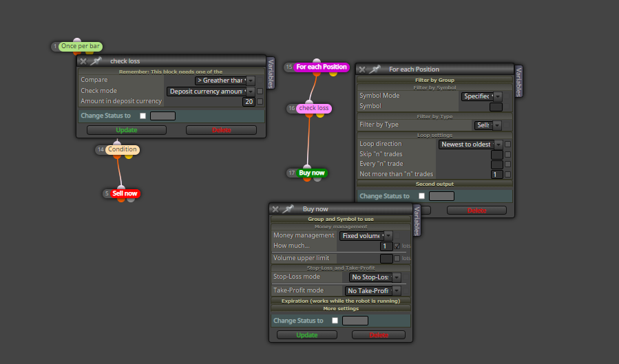This screenshot has height=364, width=619.
Task: Open the Compare dropdown
Action: [x=225, y=81]
